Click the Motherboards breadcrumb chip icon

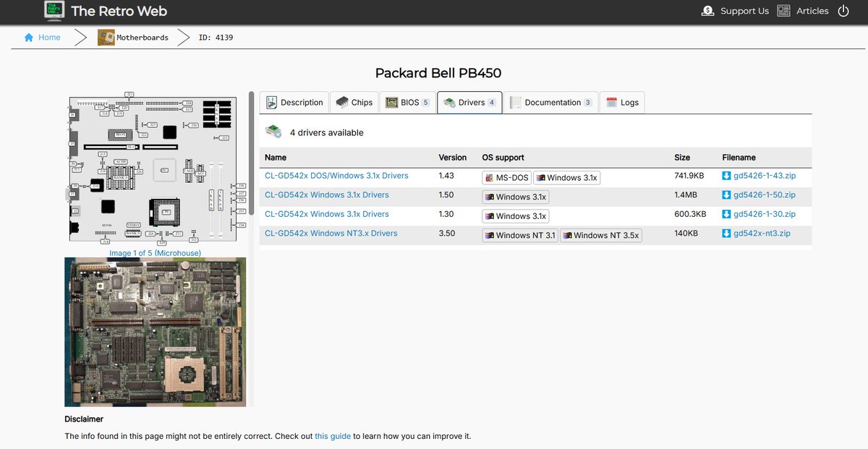point(106,38)
